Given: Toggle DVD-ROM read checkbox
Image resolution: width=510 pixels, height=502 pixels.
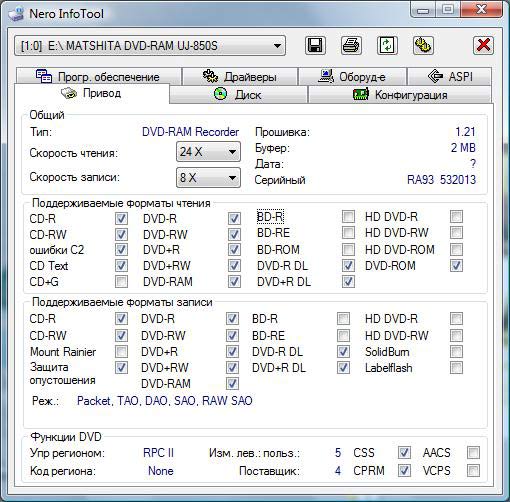Looking at the screenshot, I should (456, 266).
